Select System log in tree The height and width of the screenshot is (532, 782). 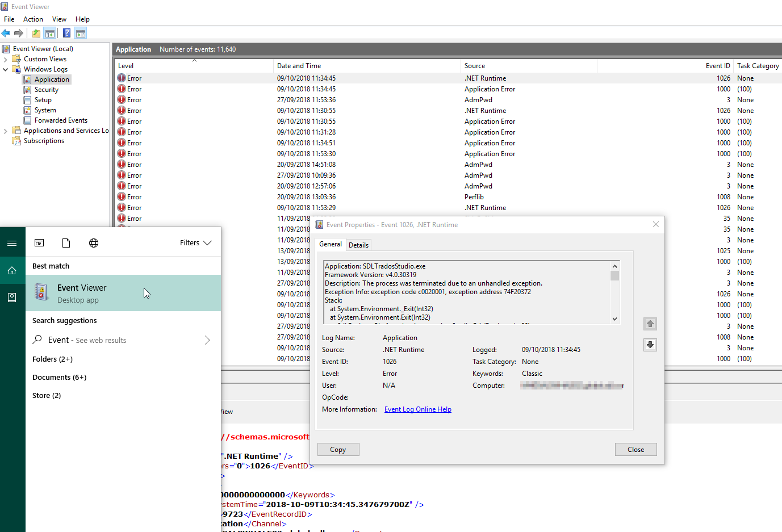(x=45, y=110)
